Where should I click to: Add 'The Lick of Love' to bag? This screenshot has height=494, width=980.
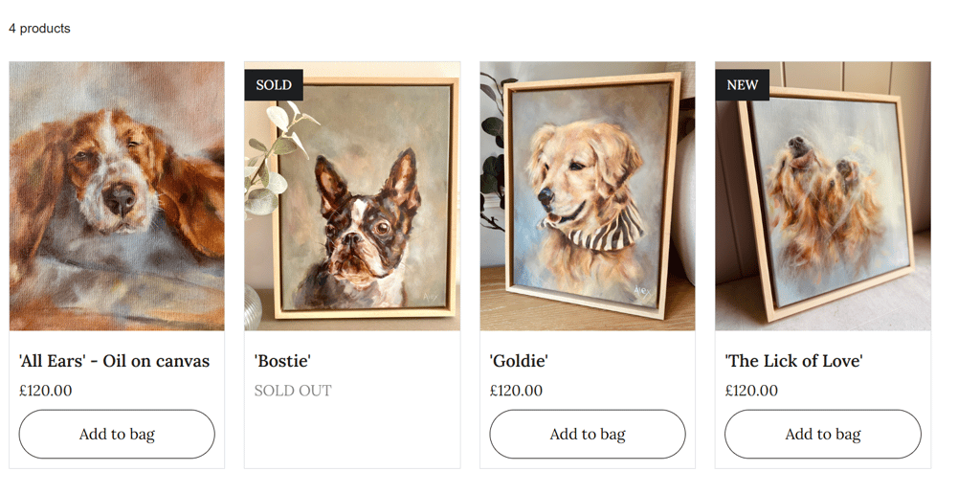coord(823,434)
